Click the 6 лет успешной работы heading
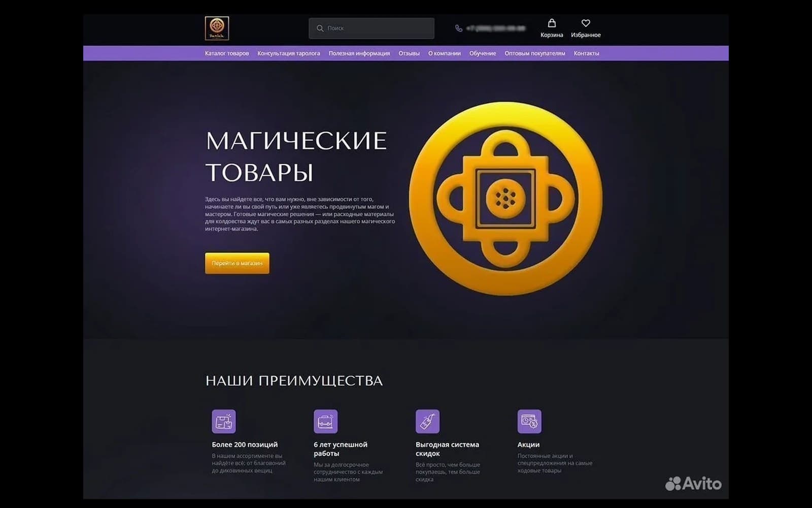Image resolution: width=812 pixels, height=508 pixels. tap(341, 449)
